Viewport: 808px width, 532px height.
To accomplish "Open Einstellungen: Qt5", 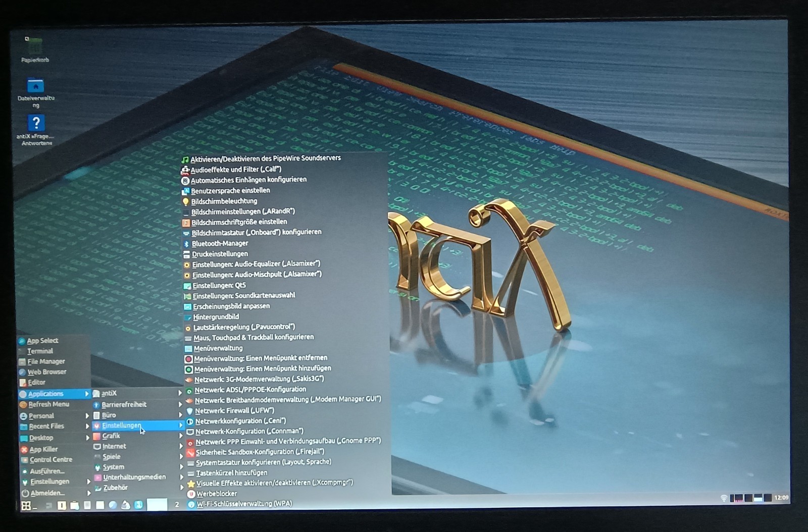I will 219,286.
